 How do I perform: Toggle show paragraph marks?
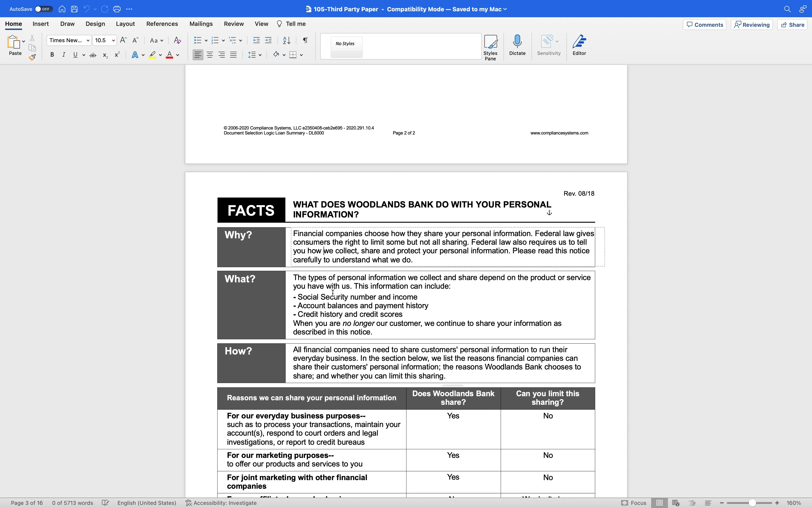[305, 40]
